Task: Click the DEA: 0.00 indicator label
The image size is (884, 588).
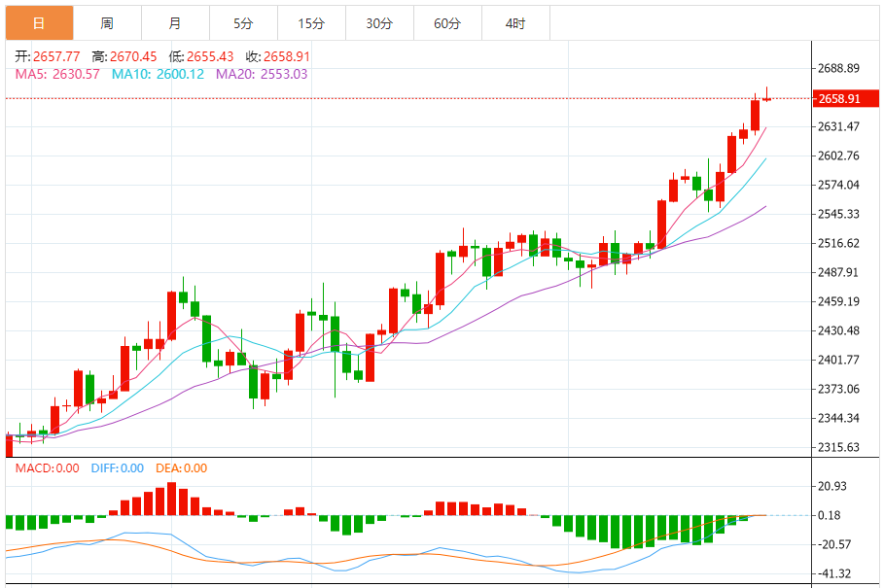Action: click(x=182, y=468)
